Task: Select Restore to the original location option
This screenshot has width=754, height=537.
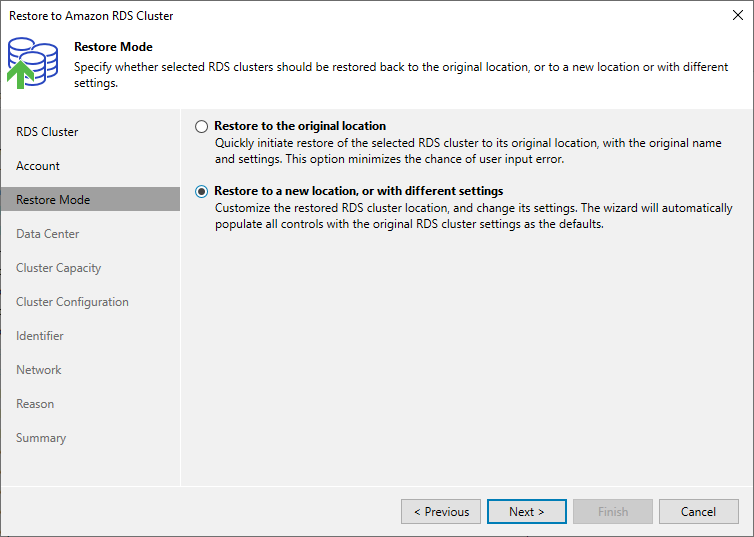Action: [202, 127]
